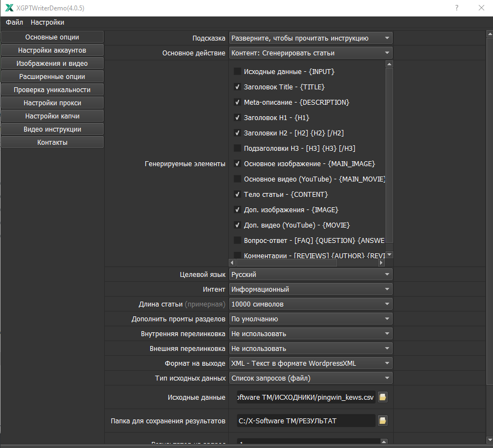The width and height of the screenshot is (493, 448).
Task: Click the right arrow of horizontal list scrollbar
Action: tap(381, 263)
